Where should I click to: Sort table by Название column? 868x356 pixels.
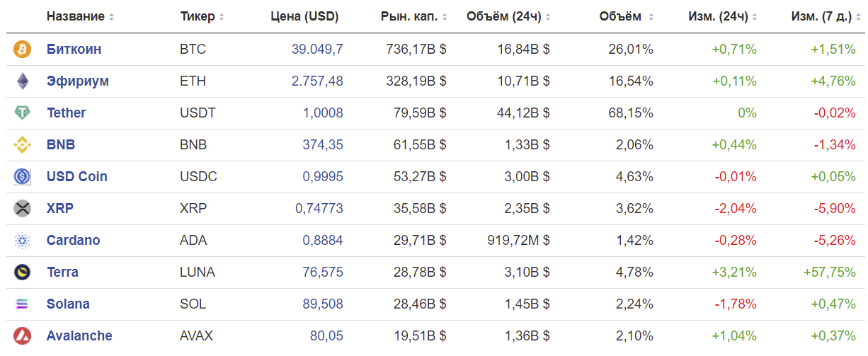tap(80, 16)
